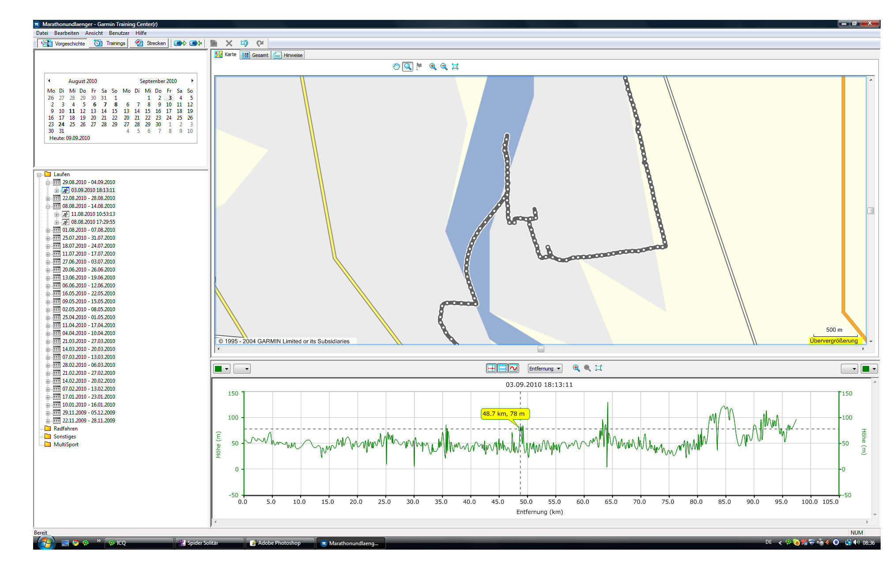The width and height of the screenshot is (893, 588).
Task: Toggle the crosshair cursor button in the chart toolbar
Action: tap(491, 368)
